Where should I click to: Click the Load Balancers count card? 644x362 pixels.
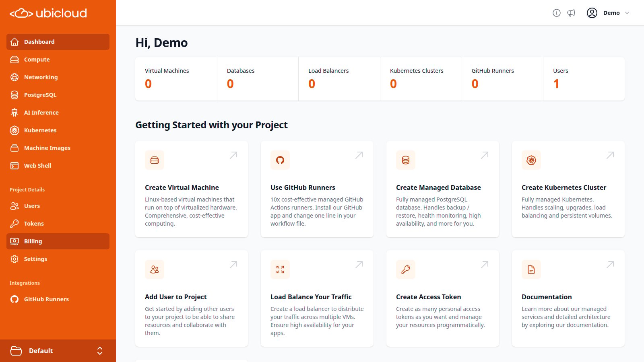point(339,79)
